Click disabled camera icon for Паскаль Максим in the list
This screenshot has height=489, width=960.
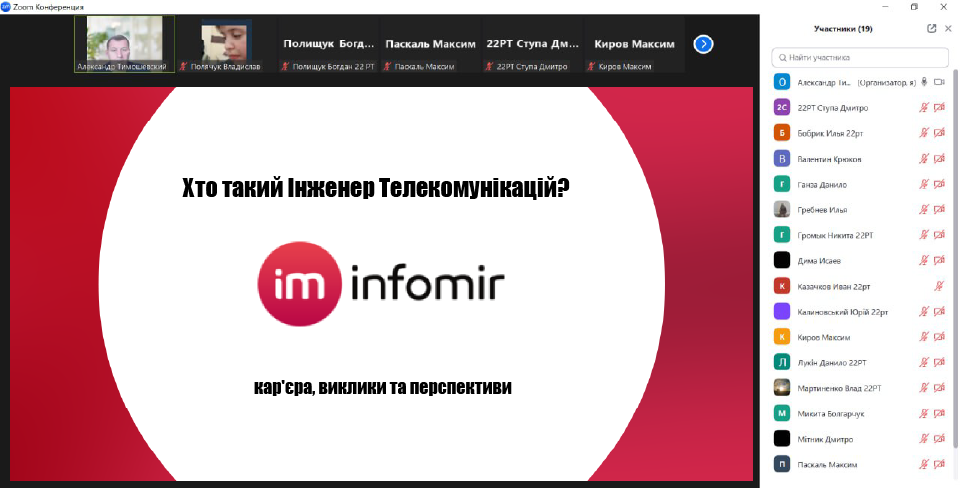coord(939,464)
